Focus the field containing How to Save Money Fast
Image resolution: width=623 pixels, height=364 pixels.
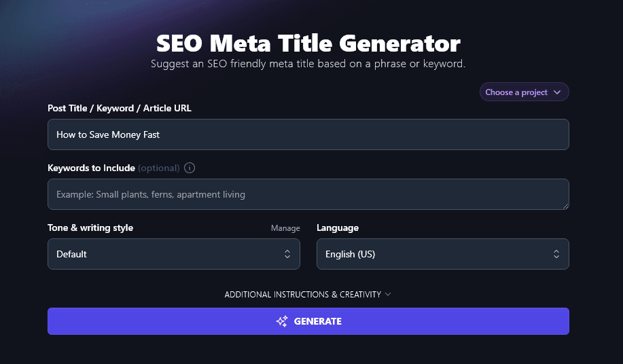click(308, 134)
